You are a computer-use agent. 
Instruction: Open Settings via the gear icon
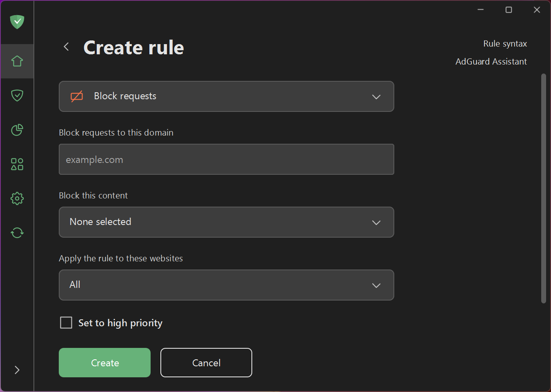click(x=17, y=198)
